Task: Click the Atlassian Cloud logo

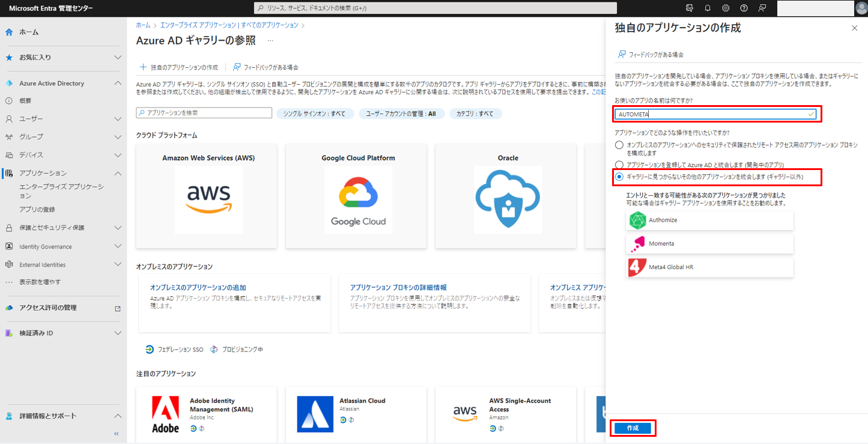Action: click(315, 414)
